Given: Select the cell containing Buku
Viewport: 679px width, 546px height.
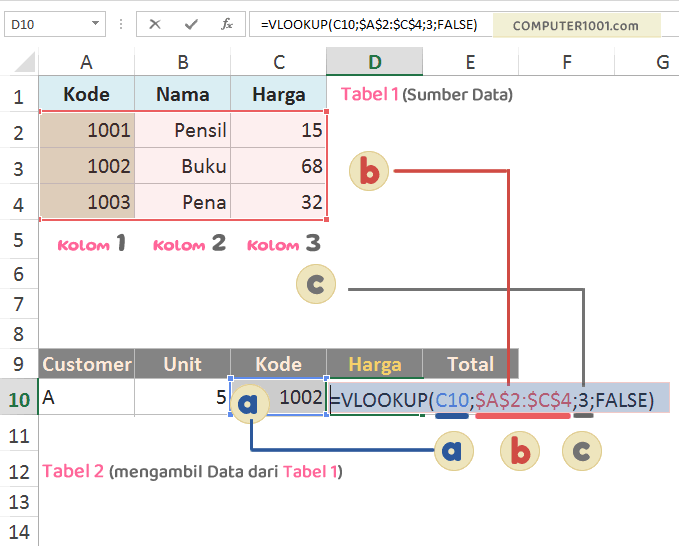Looking at the screenshot, I should pos(183,166).
